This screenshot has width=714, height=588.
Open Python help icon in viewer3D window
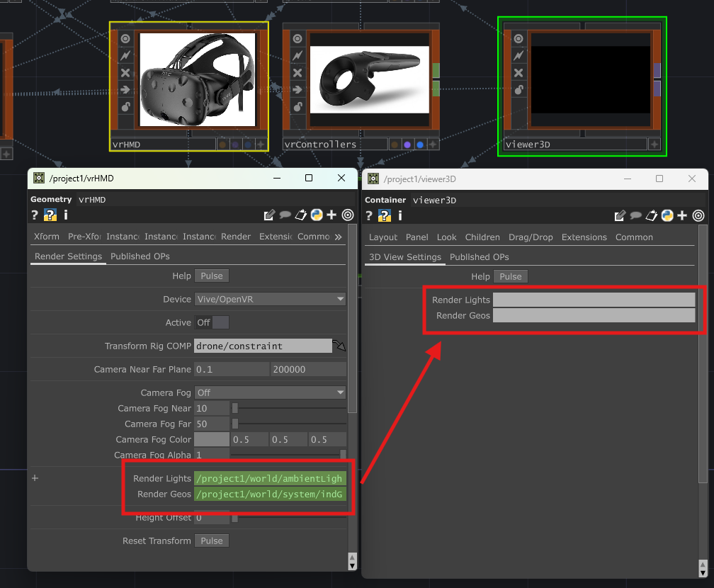tap(385, 216)
